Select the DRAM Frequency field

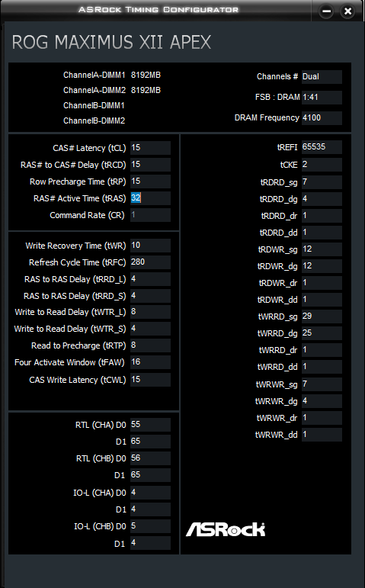(322, 117)
